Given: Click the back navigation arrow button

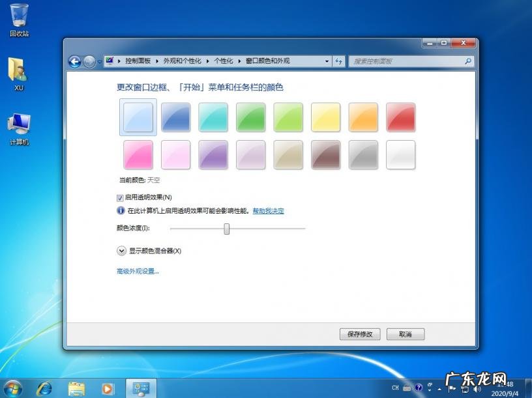Looking at the screenshot, I should (75, 61).
